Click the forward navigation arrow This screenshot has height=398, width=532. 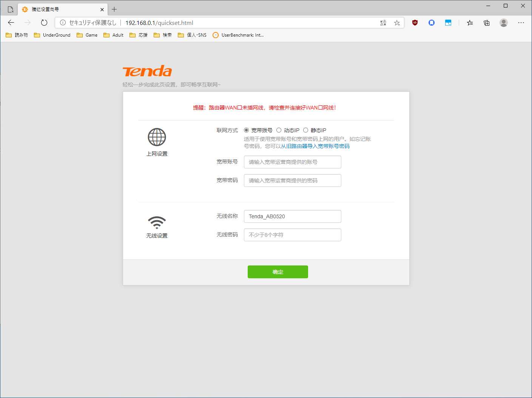(x=28, y=23)
